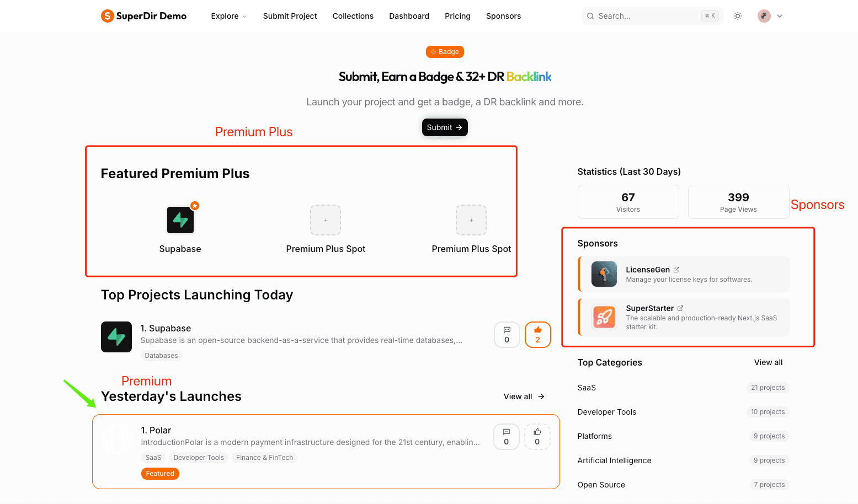Toggle the upvote thumbs-up on Polar
The height and width of the screenshot is (504, 858).
(537, 437)
